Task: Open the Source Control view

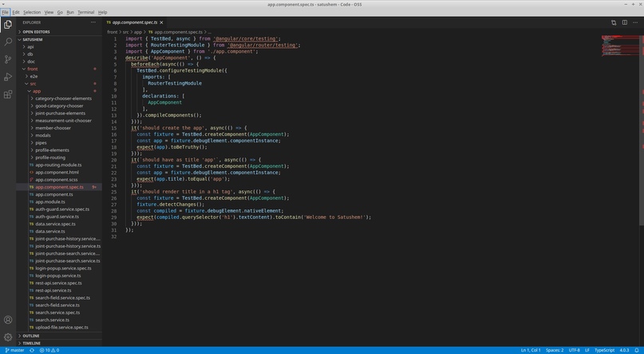Action: (x=8, y=59)
